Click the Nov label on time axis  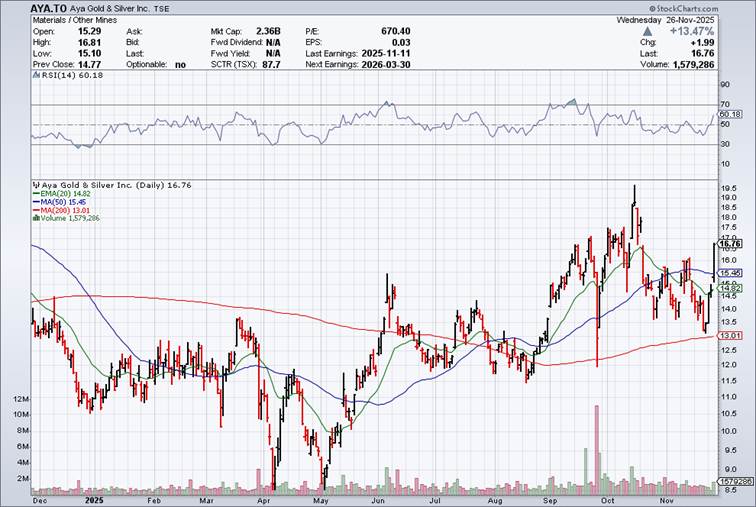(x=666, y=501)
